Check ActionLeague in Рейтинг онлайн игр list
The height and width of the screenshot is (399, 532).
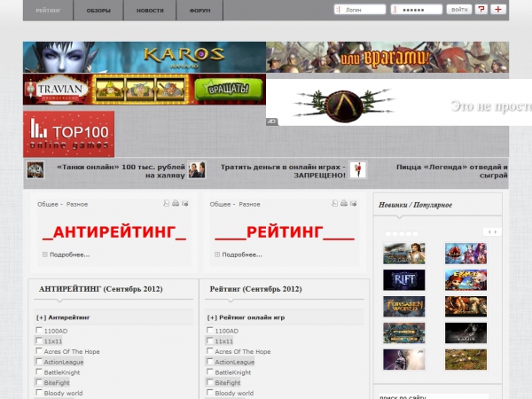pos(210,362)
